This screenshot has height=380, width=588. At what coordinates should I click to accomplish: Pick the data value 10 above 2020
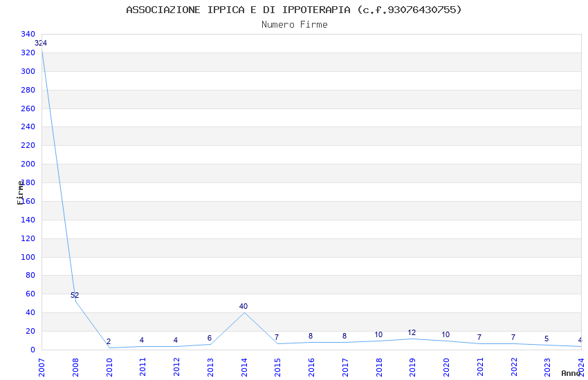click(x=445, y=334)
